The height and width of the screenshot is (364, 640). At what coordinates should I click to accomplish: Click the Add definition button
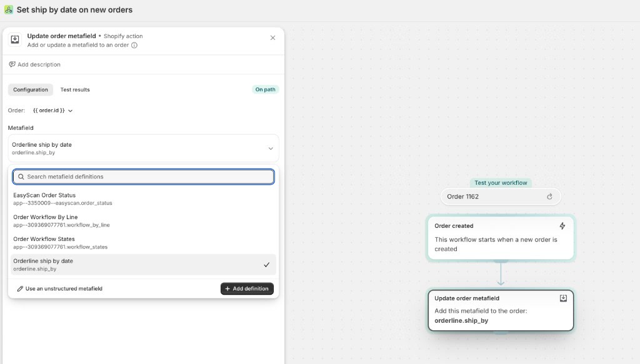(247, 288)
